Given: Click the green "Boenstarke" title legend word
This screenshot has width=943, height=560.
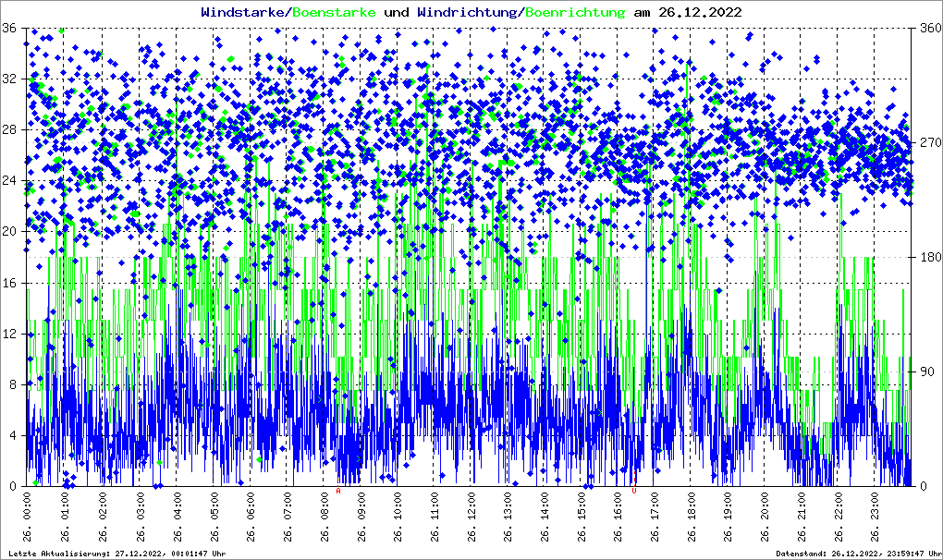Looking at the screenshot, I should pos(334,12).
